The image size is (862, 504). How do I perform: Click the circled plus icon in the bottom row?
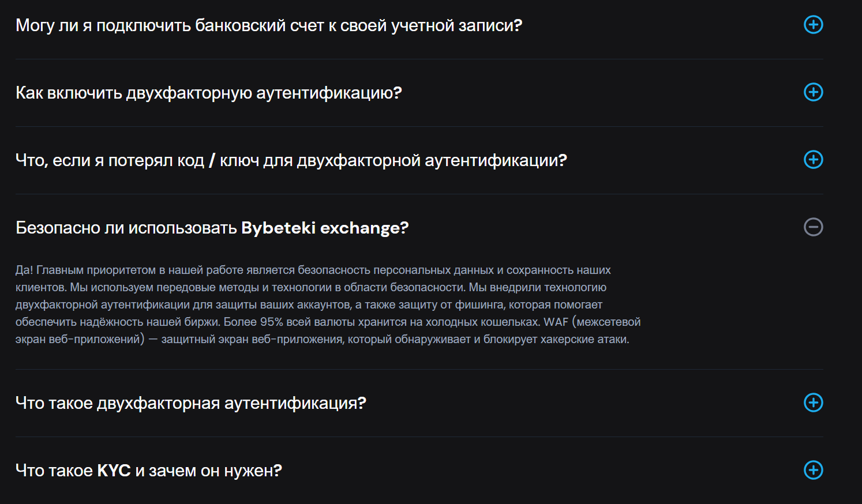(814, 470)
